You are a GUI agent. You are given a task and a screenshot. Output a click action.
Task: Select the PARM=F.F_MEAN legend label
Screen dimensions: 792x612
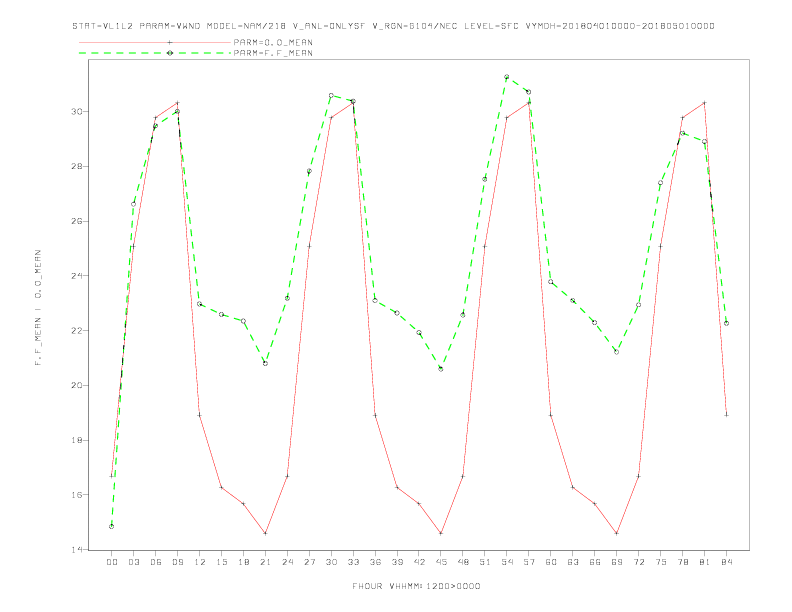pyautogui.click(x=273, y=53)
